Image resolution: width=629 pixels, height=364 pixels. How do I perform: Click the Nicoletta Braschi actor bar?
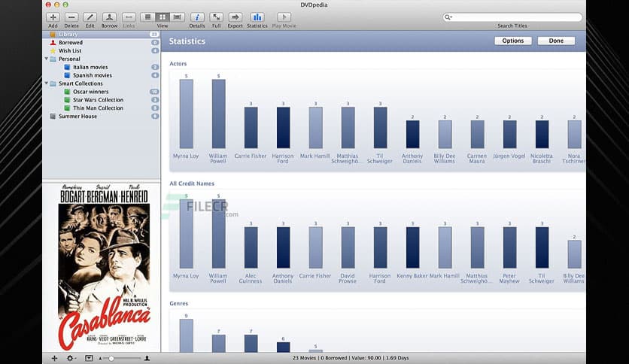542,135
